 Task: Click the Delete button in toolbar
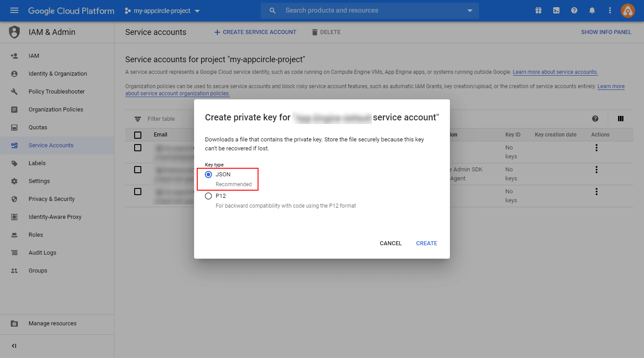click(326, 32)
